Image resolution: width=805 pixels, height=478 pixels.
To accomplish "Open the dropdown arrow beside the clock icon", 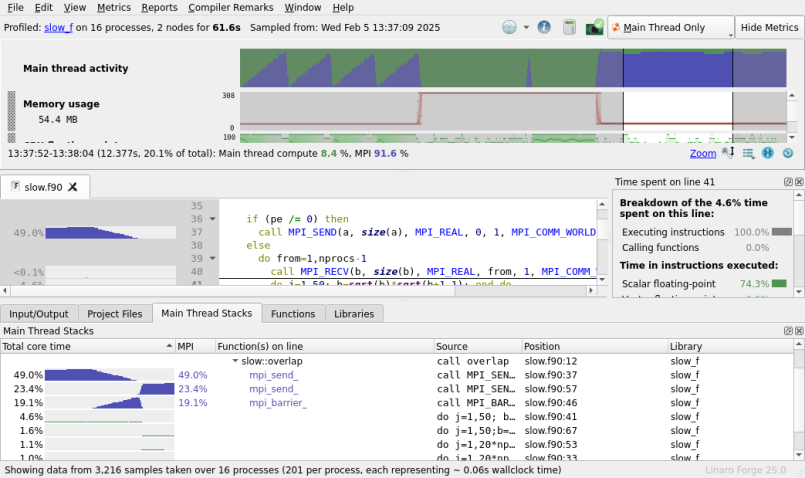I will click(x=526, y=27).
